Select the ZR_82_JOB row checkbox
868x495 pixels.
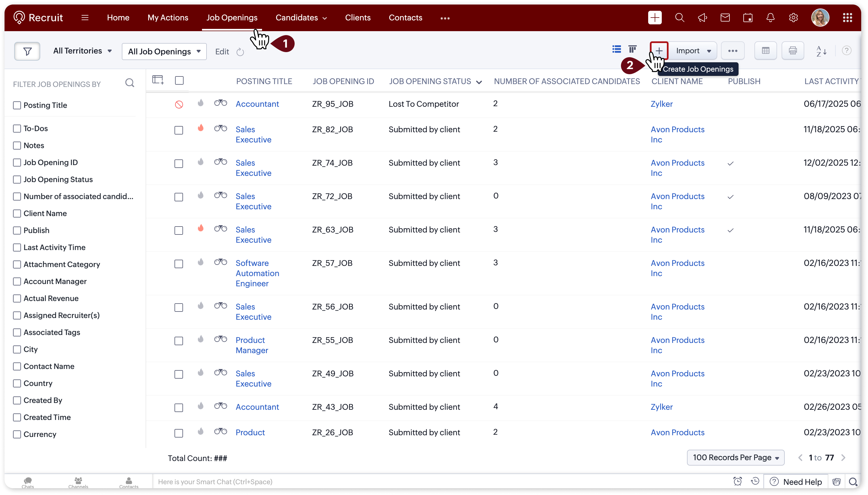pyautogui.click(x=178, y=130)
